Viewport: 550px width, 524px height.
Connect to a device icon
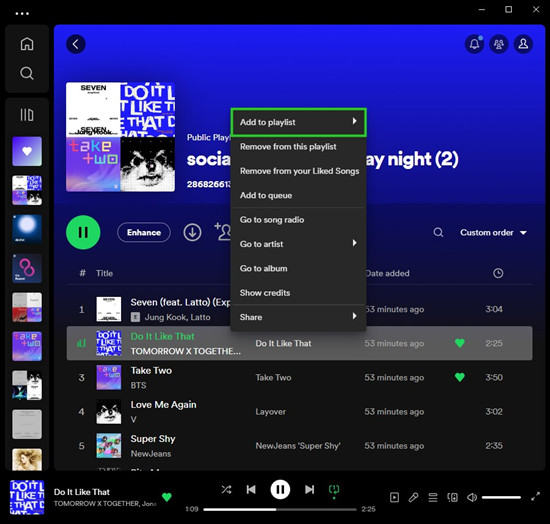[x=452, y=497]
